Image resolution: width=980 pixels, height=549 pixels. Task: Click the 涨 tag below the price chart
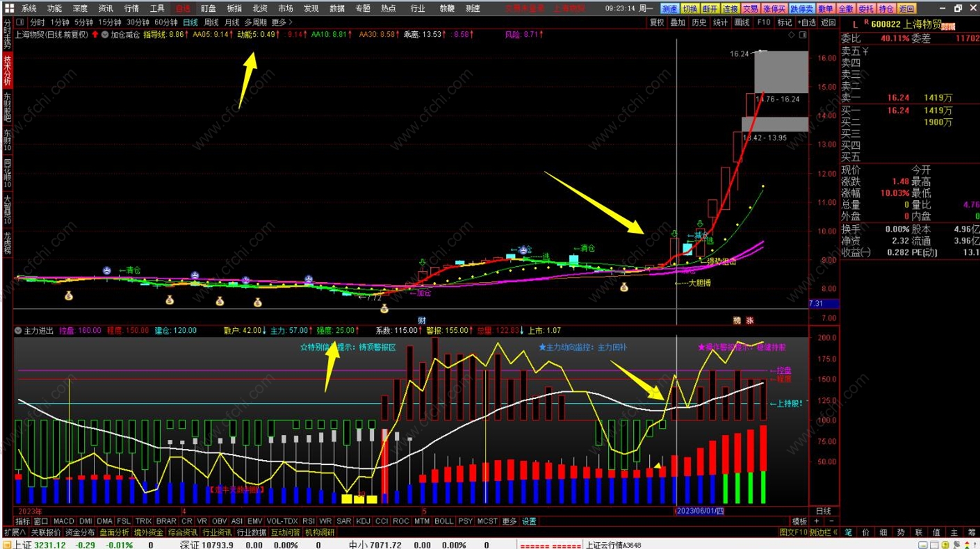[x=750, y=320]
